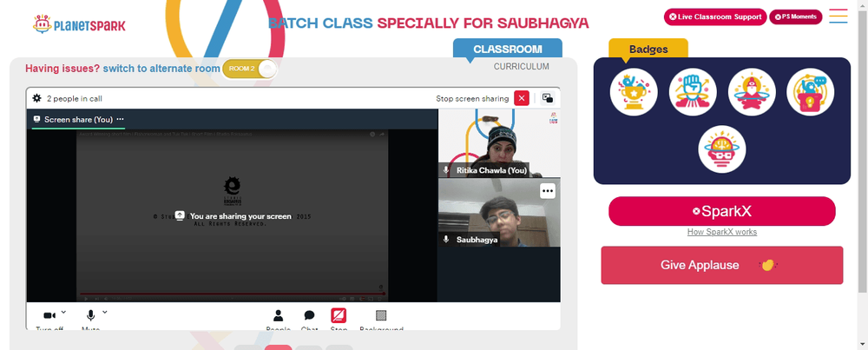Toggle the ROOM 2 alternate room switch
Screen dimensions: 868x350
pyautogui.click(x=250, y=69)
